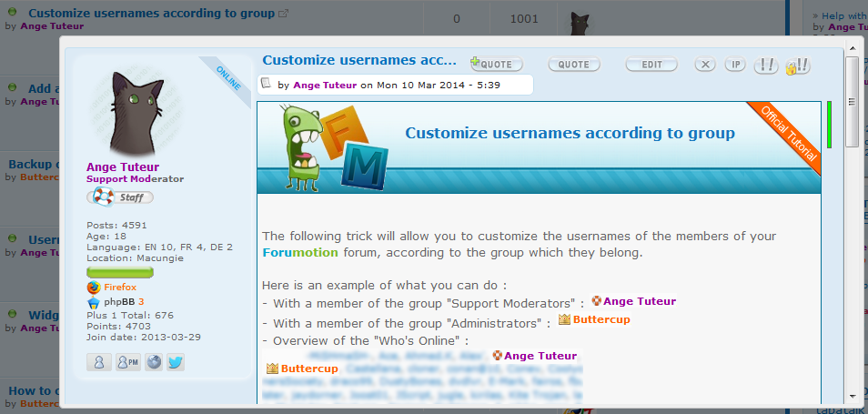Click the cat avatar in popup profile

pyautogui.click(x=136, y=113)
